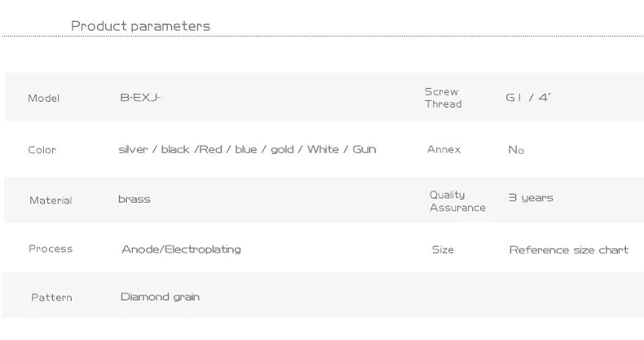Viewport: 644px width, 340px height.
Task: Select the Color row label
Action: 42,150
